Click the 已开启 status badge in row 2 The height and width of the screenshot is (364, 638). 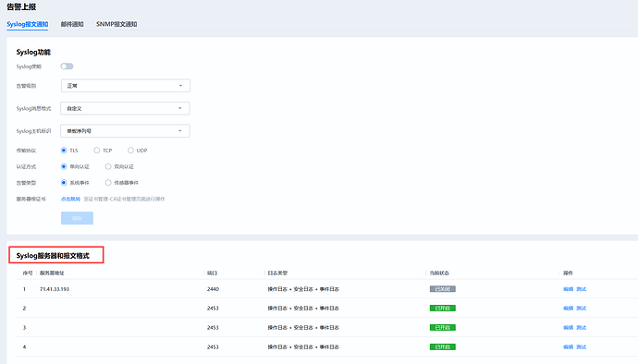443,309
